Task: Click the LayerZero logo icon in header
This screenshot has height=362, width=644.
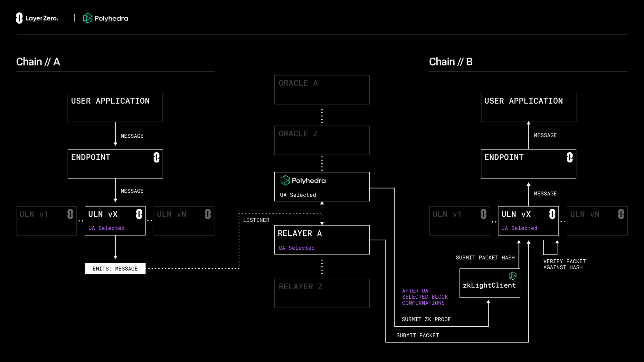Action: (x=19, y=18)
